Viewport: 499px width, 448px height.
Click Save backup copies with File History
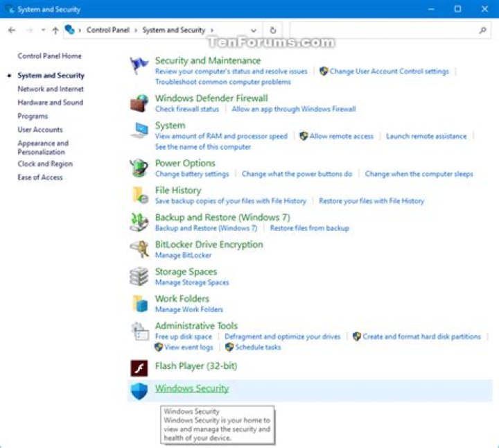pos(231,201)
